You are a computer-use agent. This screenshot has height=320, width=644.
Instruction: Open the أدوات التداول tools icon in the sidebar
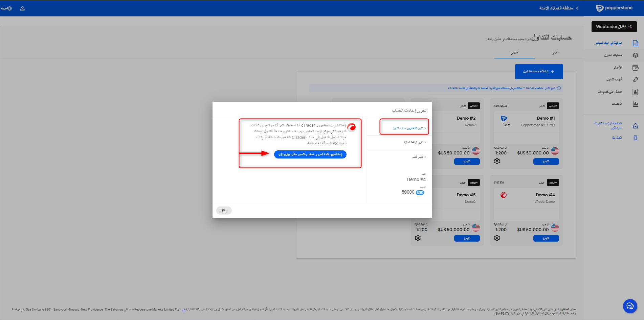635,80
